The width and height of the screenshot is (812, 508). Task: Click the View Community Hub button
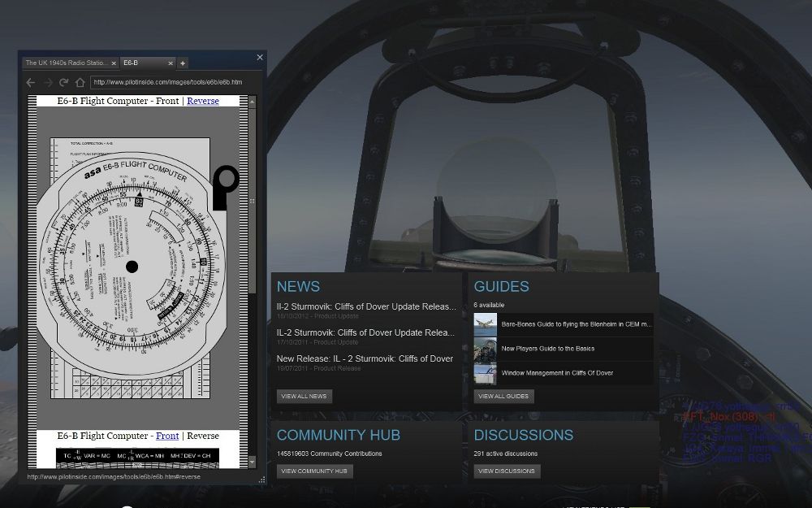pos(314,471)
